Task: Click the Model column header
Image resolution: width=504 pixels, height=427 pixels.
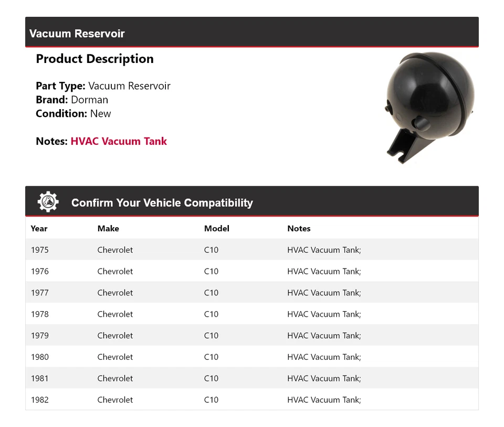Action: [x=217, y=228]
